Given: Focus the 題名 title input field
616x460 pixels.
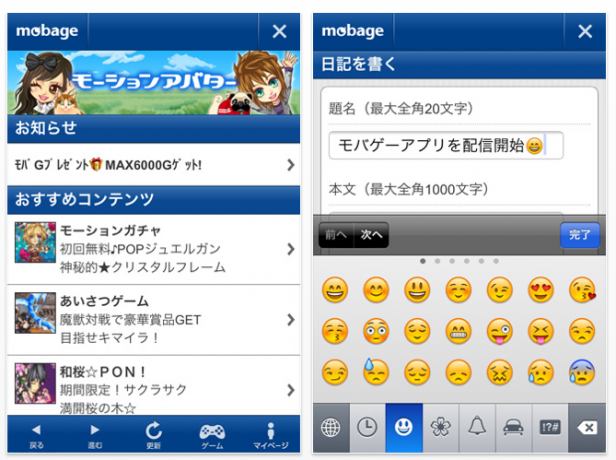Looking at the screenshot, I should coord(446,146).
